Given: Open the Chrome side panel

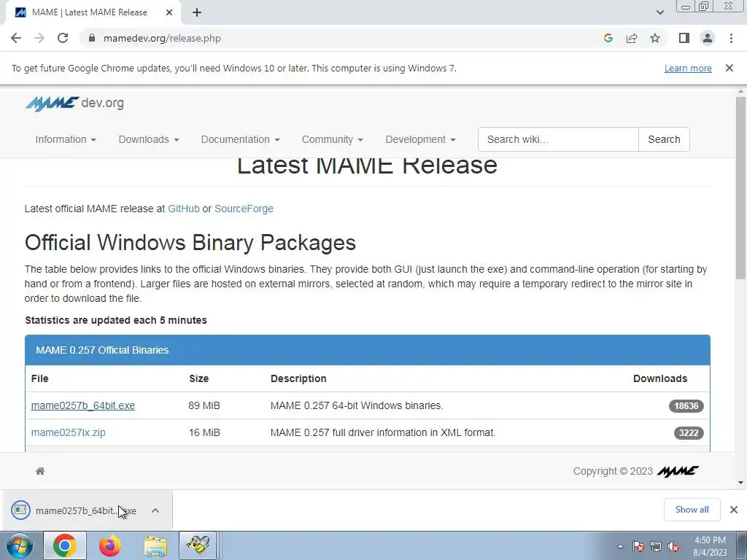Looking at the screenshot, I should [x=684, y=38].
